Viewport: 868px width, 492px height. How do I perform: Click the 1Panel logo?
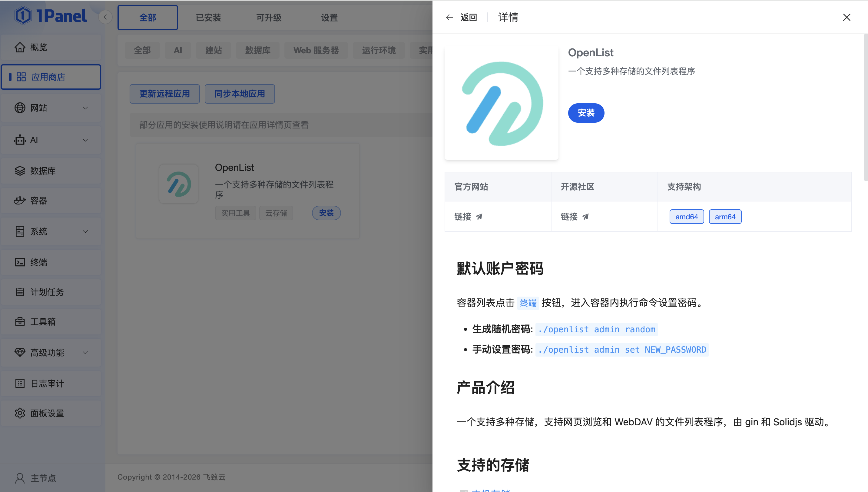(x=51, y=16)
